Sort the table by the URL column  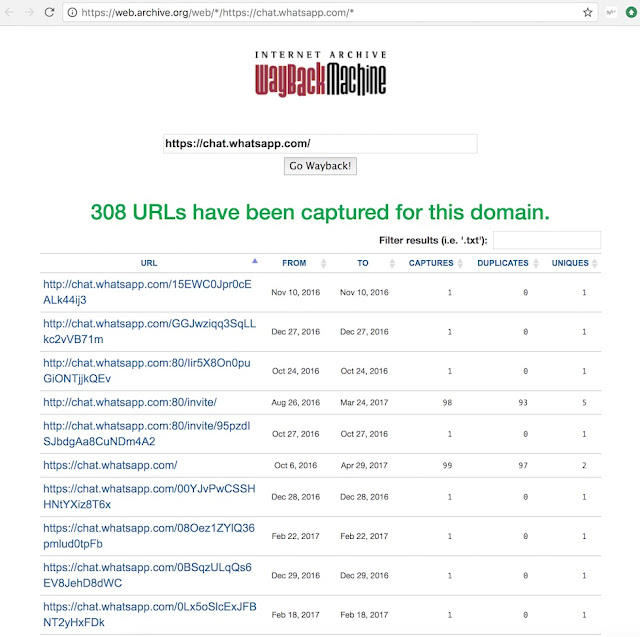coord(149,263)
